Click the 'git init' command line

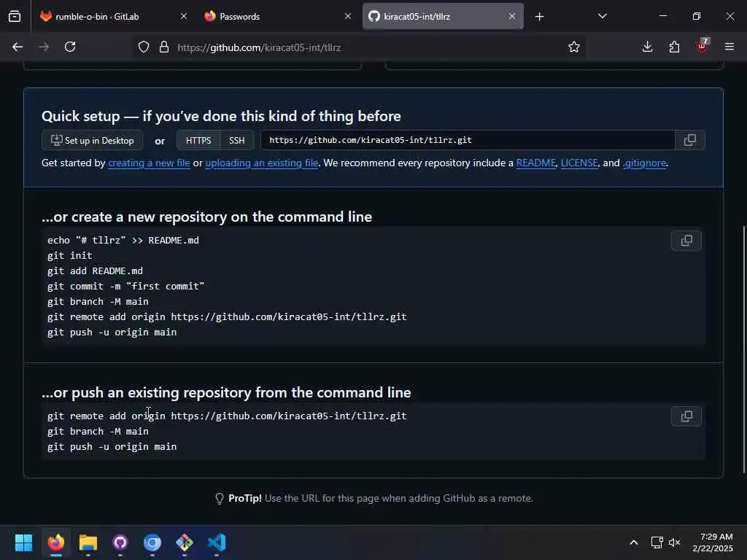click(70, 256)
